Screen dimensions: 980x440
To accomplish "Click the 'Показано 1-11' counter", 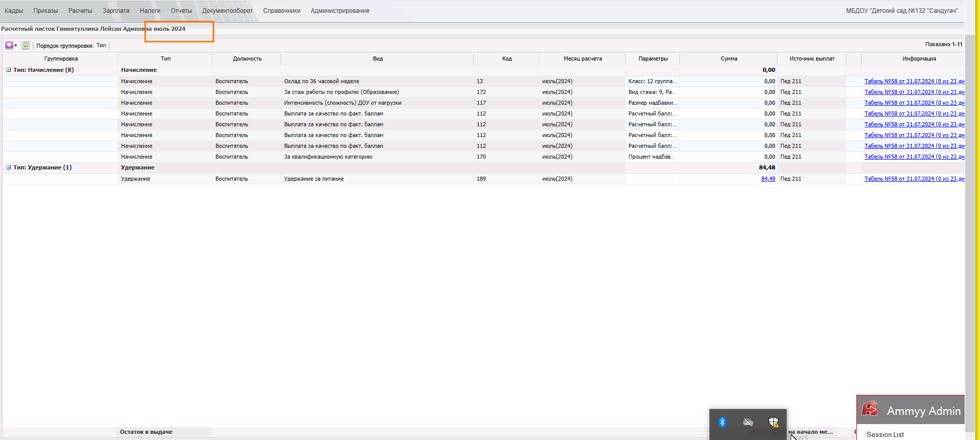I will pyautogui.click(x=944, y=44).
